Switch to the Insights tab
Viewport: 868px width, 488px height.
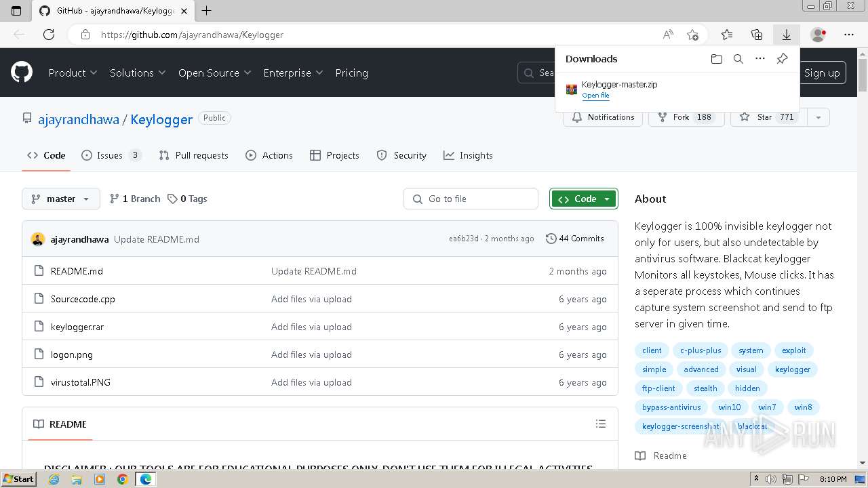point(468,155)
